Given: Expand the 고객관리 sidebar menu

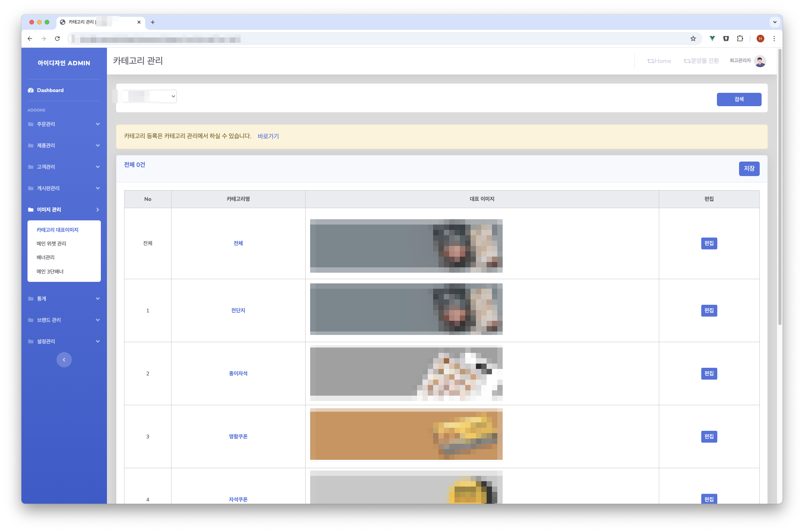Looking at the screenshot, I should 64,167.
